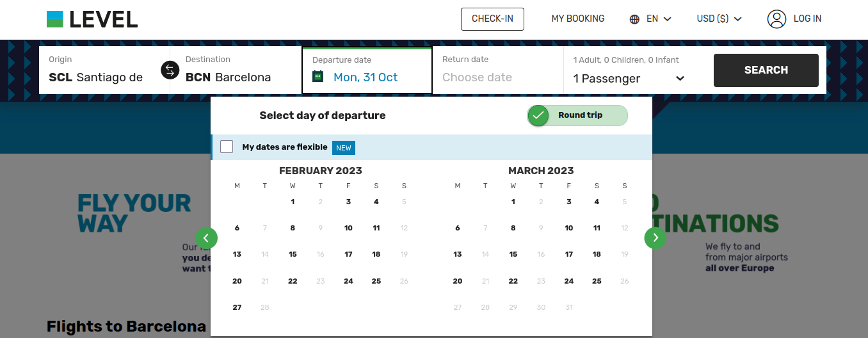
Task: Click the Round trip checkmark icon
Action: [538, 116]
